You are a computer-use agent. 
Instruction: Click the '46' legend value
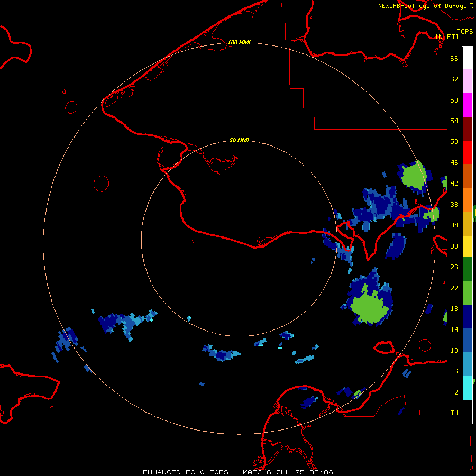coord(454,163)
